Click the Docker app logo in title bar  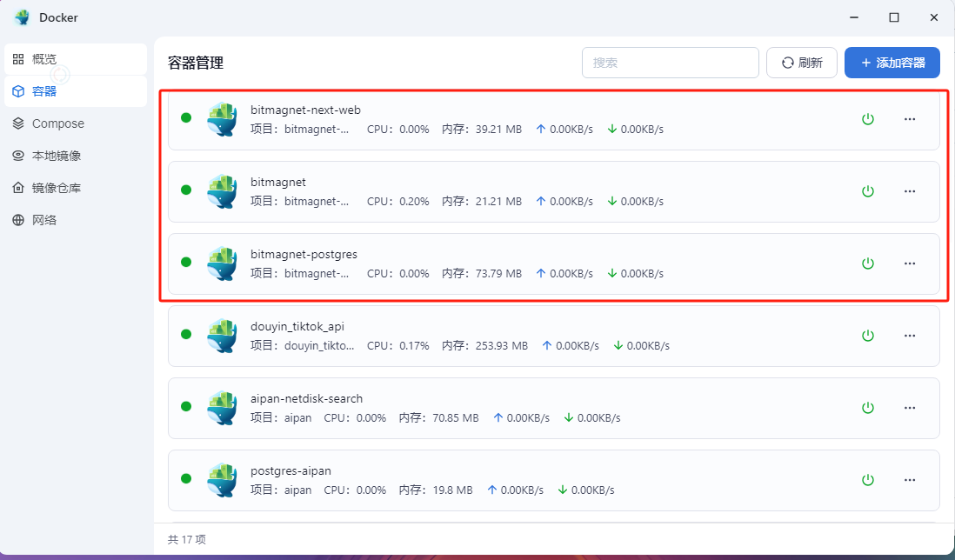(23, 17)
